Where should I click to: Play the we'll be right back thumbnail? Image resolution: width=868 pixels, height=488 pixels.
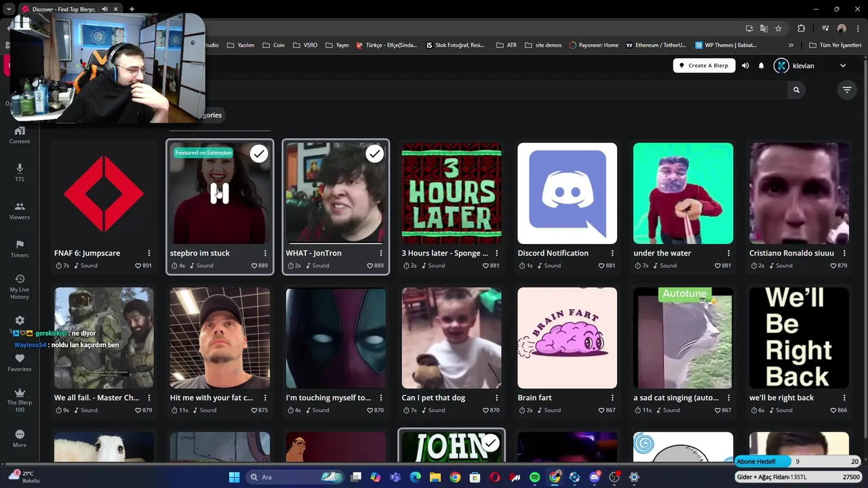(799, 338)
